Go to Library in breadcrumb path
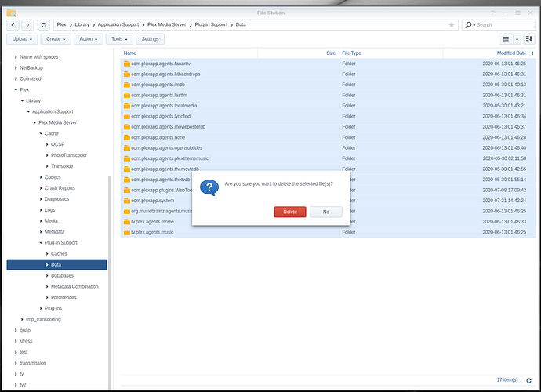Screen dimensions: 541x392 (82, 24)
